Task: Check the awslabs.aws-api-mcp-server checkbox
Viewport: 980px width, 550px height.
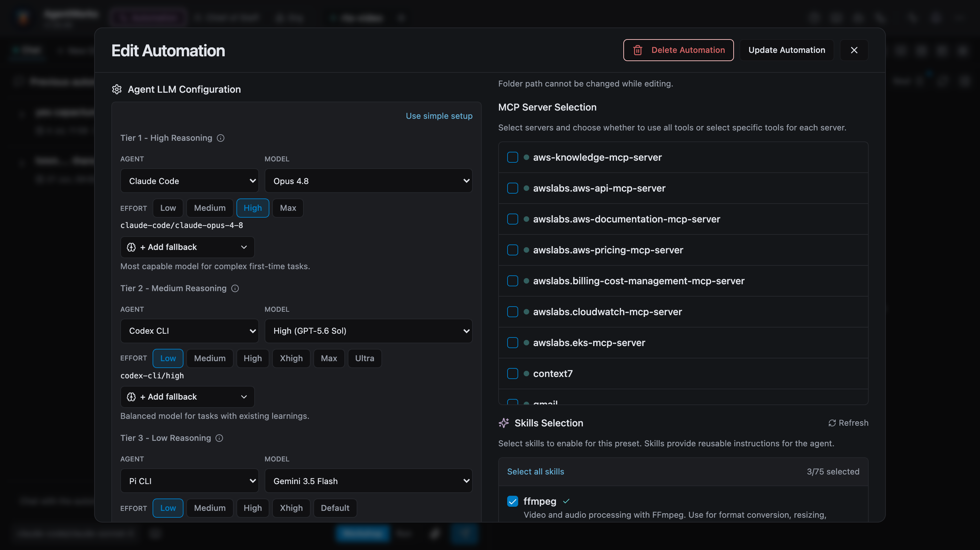Action: point(512,188)
